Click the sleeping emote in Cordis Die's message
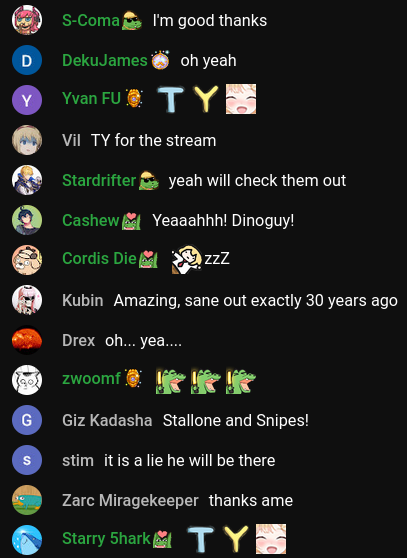The width and height of the screenshot is (407, 558). [187, 259]
